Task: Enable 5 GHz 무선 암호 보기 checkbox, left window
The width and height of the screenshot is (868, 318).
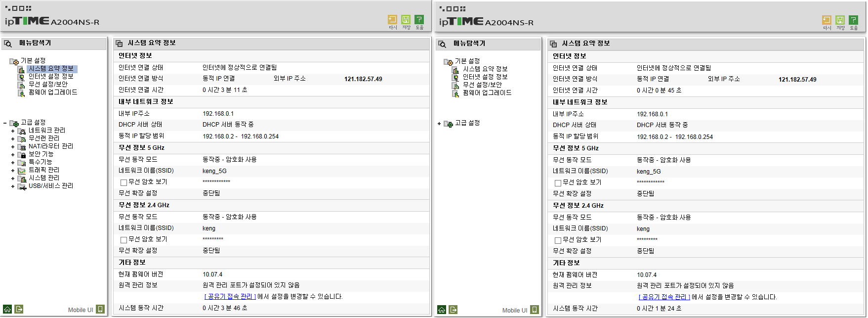Action: 124,182
